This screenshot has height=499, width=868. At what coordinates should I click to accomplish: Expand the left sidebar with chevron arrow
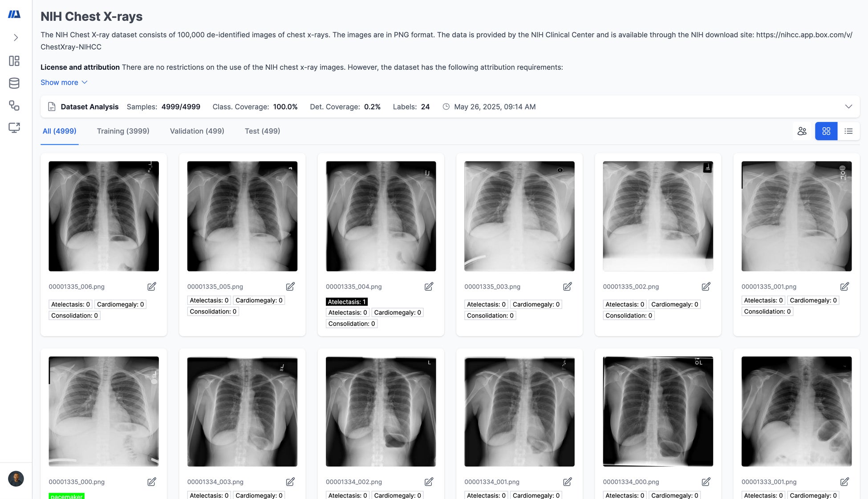(16, 38)
